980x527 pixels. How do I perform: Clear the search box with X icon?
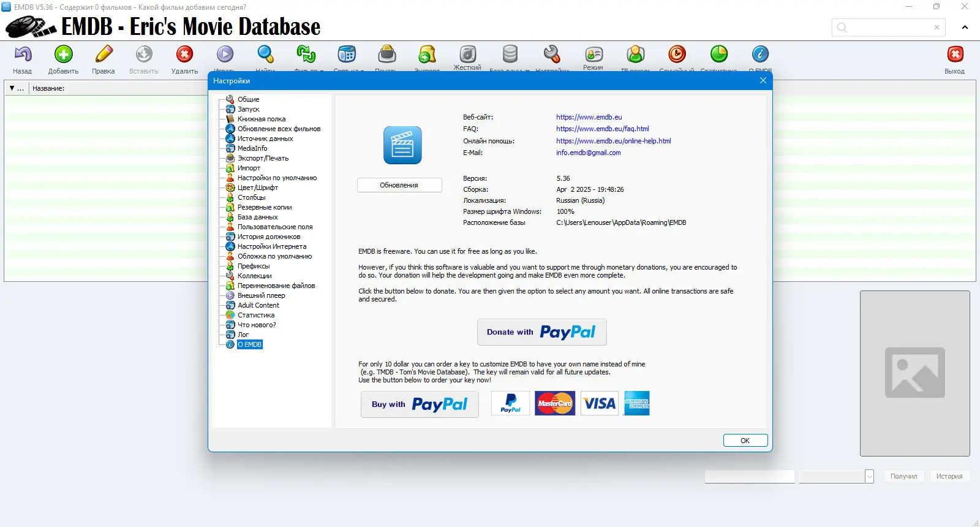click(x=937, y=28)
